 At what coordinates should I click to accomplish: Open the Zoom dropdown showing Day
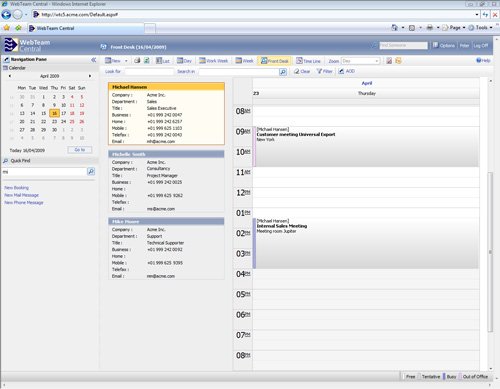[x=361, y=61]
